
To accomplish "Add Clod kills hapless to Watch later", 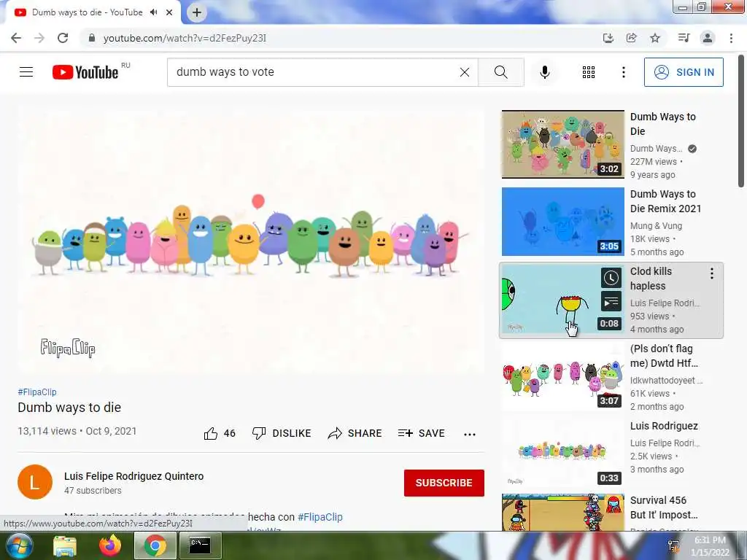I will click(611, 278).
